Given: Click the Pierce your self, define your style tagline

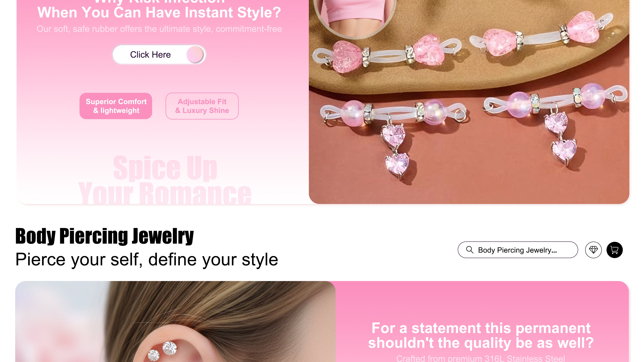Looking at the screenshot, I should 146,259.
